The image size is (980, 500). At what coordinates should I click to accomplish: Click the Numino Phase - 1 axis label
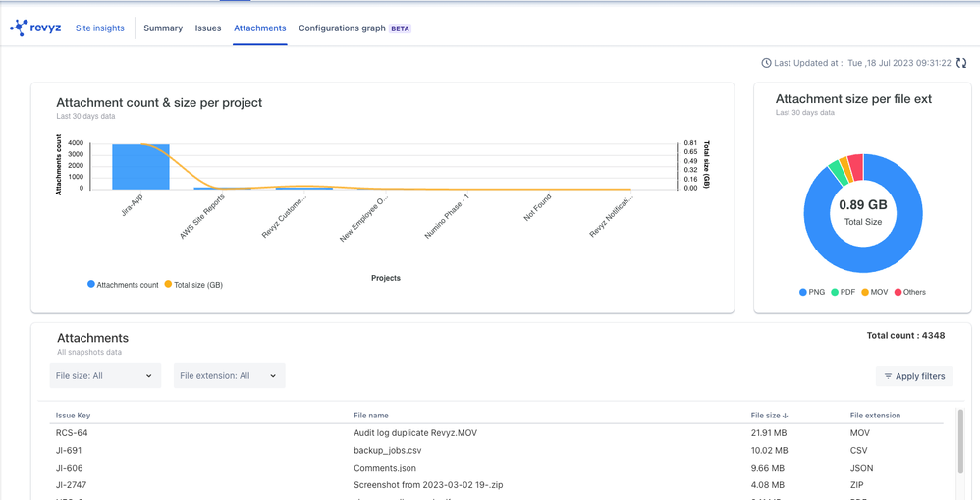point(448,216)
